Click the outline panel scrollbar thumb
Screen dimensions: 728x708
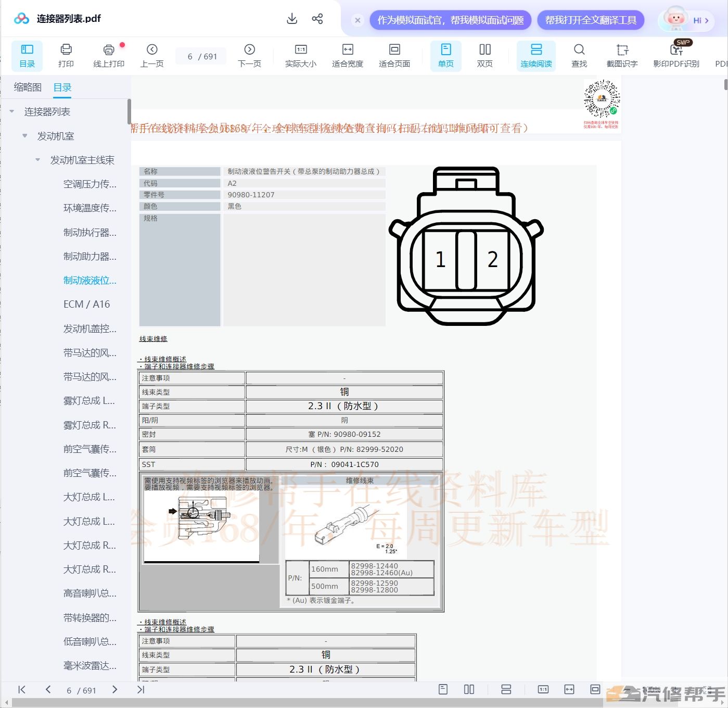(129, 112)
